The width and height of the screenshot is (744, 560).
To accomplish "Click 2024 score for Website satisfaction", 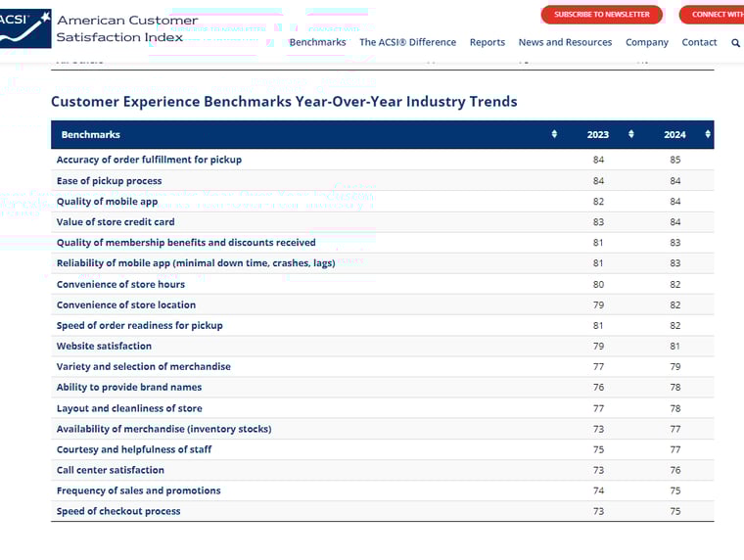I will pos(675,346).
